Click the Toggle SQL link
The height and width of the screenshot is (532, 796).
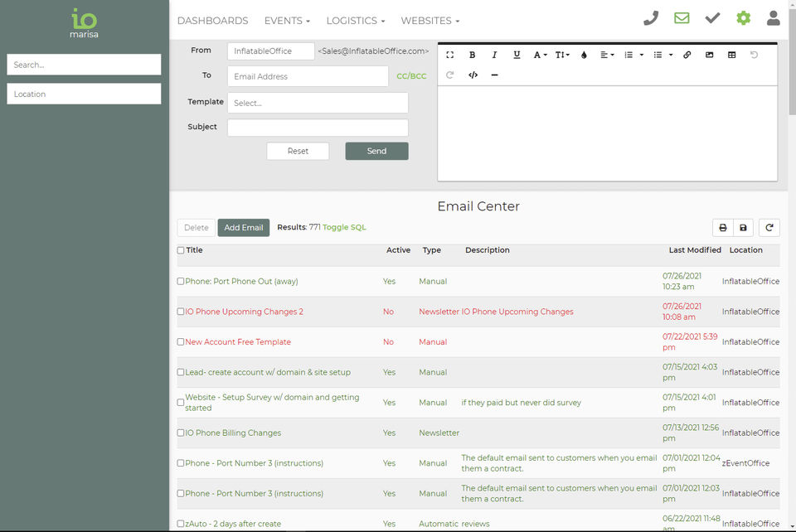(x=344, y=227)
